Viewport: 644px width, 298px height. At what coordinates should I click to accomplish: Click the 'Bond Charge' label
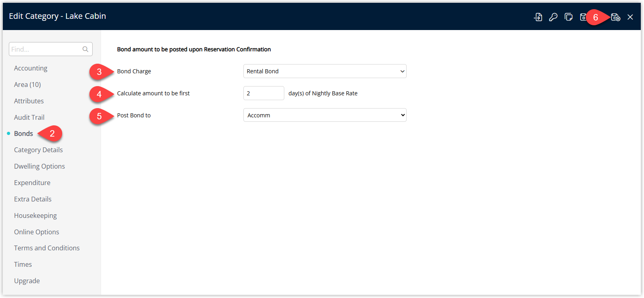[x=134, y=71]
